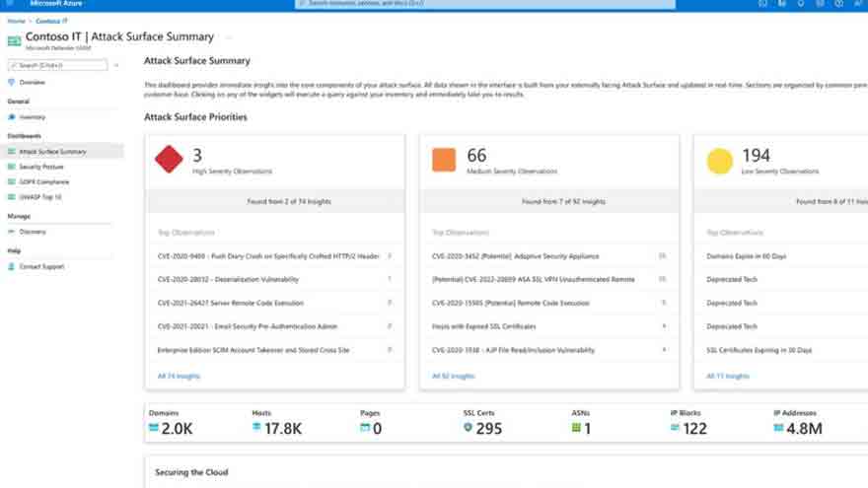This screenshot has height=488, width=868.
Task: Click the Hosts 17.8K value
Action: click(283, 428)
